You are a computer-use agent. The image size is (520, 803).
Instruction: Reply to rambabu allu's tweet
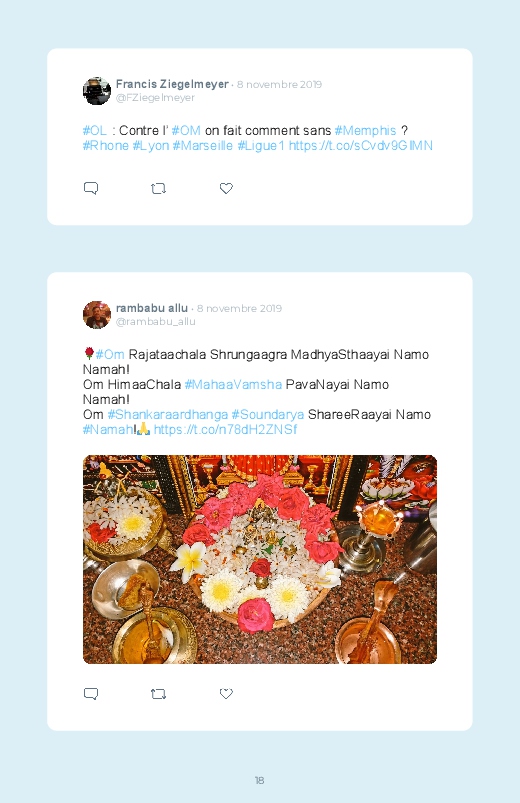[91, 694]
